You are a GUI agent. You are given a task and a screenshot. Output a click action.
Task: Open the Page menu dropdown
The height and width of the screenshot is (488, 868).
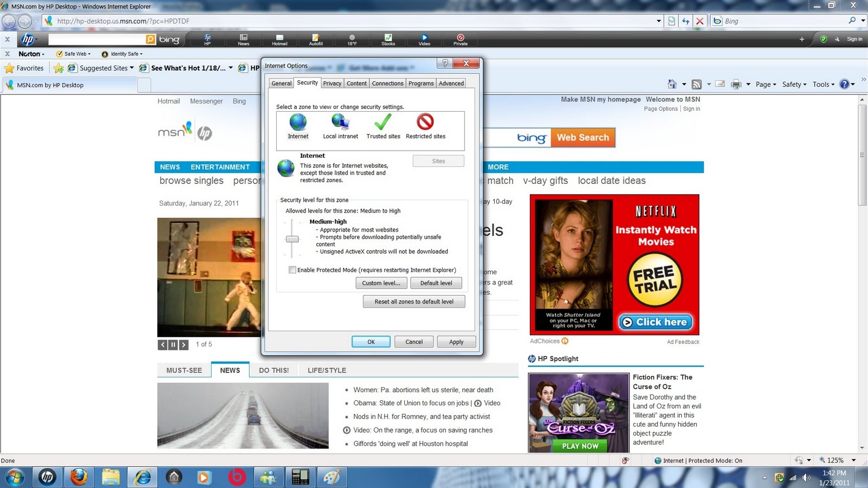(766, 84)
